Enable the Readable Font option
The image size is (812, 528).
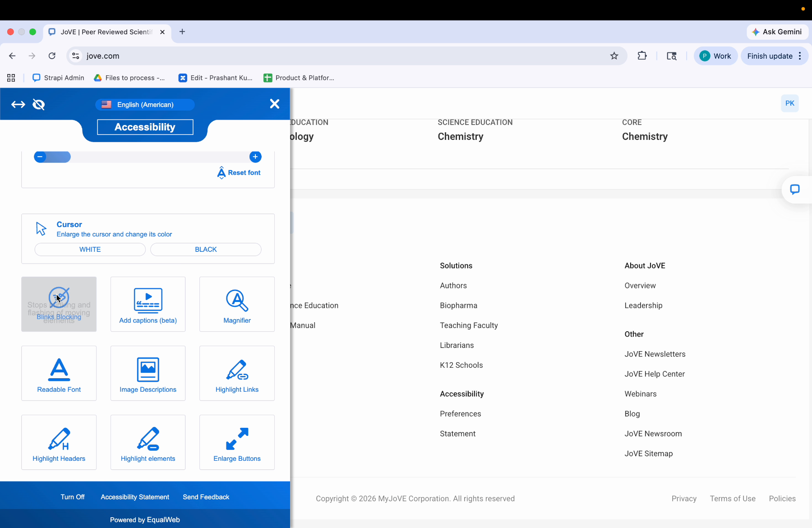point(59,373)
